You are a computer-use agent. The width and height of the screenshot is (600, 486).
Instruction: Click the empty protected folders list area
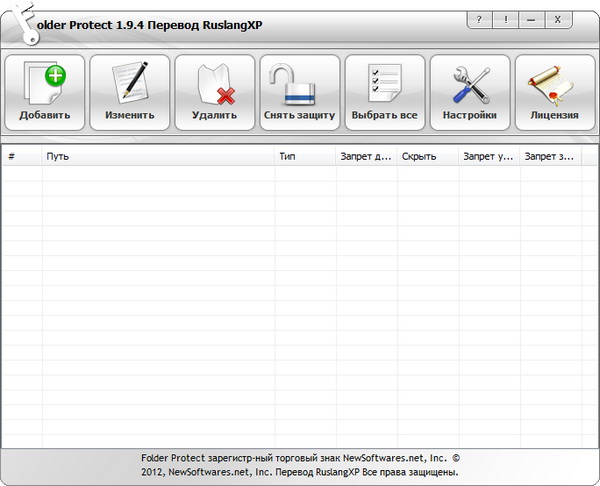tap(300, 300)
